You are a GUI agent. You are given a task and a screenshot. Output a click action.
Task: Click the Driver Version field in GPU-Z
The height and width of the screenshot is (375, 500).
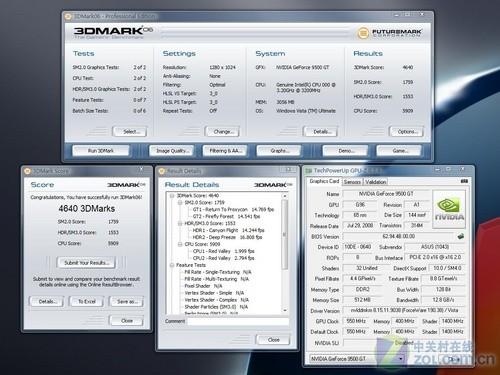click(x=404, y=311)
